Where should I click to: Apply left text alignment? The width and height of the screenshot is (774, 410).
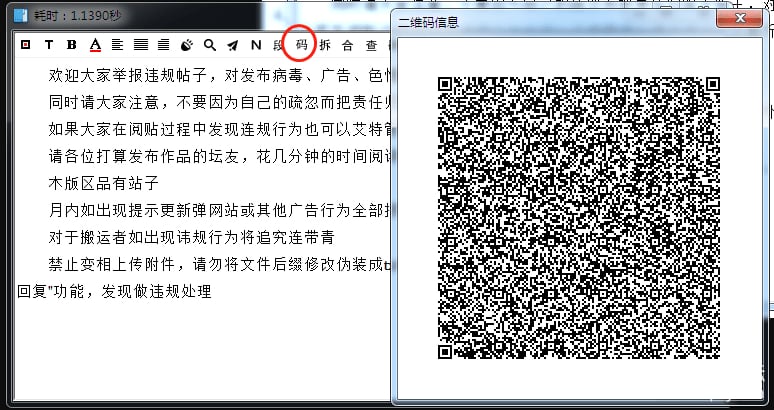click(117, 45)
